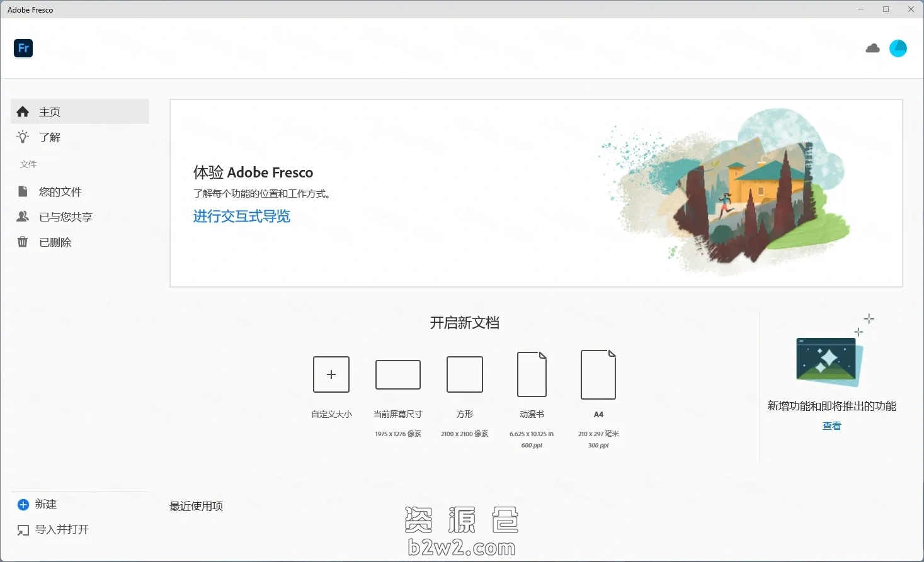The height and width of the screenshot is (562, 924).
Task: Show files under 已与您共享
Action: coord(66,217)
